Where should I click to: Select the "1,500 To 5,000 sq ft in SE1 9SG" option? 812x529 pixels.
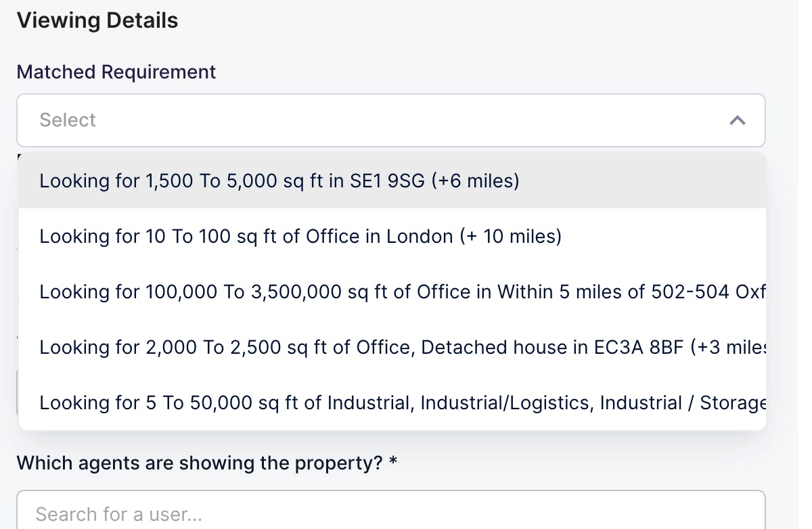(279, 181)
